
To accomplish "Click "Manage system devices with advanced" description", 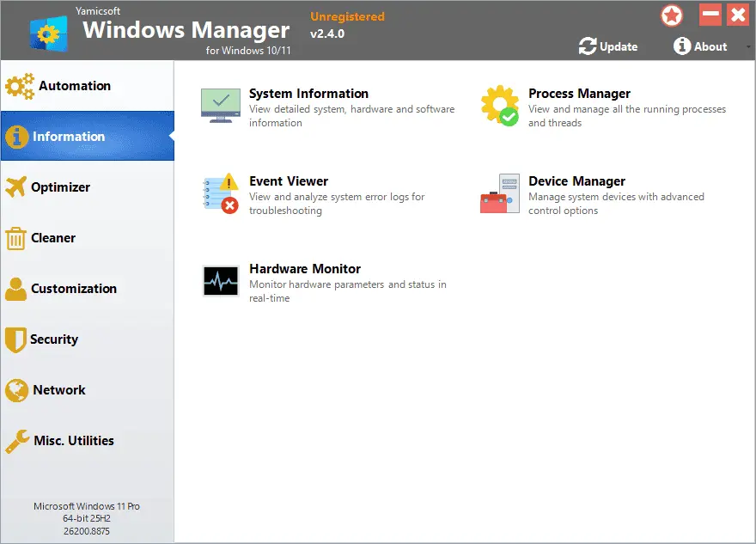I will (616, 198).
